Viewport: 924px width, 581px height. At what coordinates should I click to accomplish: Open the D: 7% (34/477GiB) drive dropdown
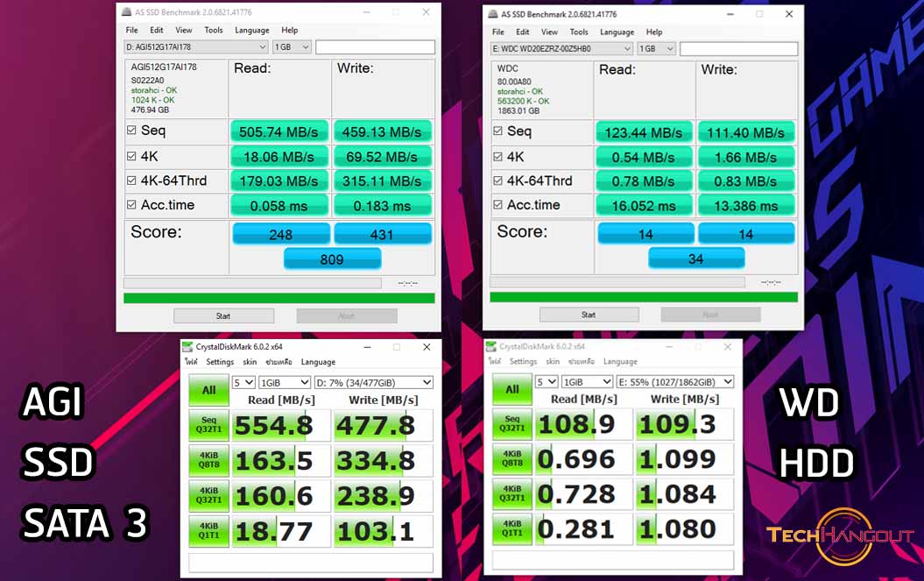[374, 382]
